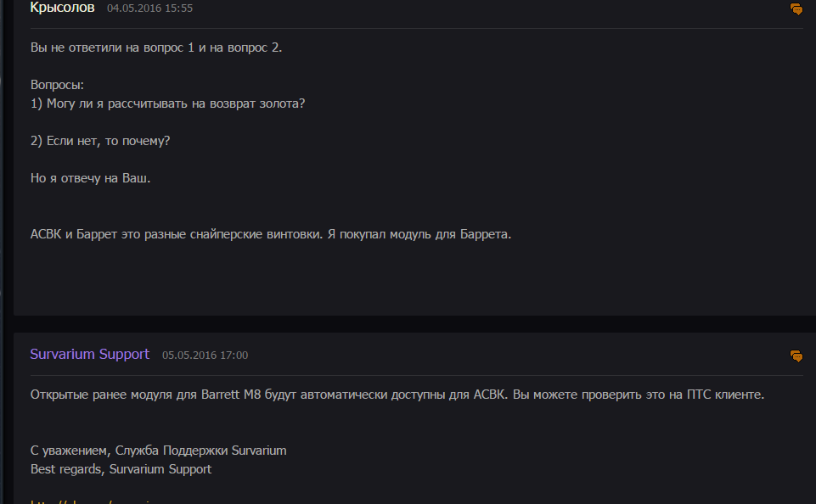
Task: Open the Survarium Support author profile link
Action: click(x=89, y=354)
